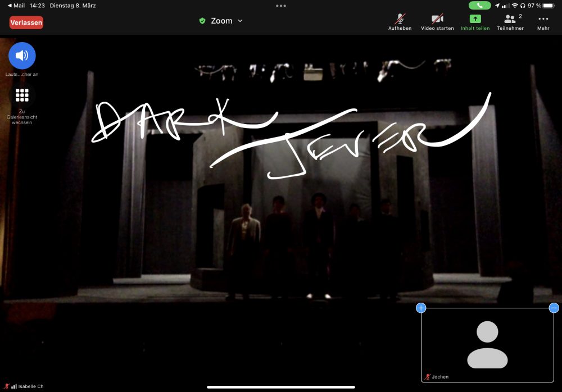
Task: Open the Mehr options menu
Action: coord(543,22)
